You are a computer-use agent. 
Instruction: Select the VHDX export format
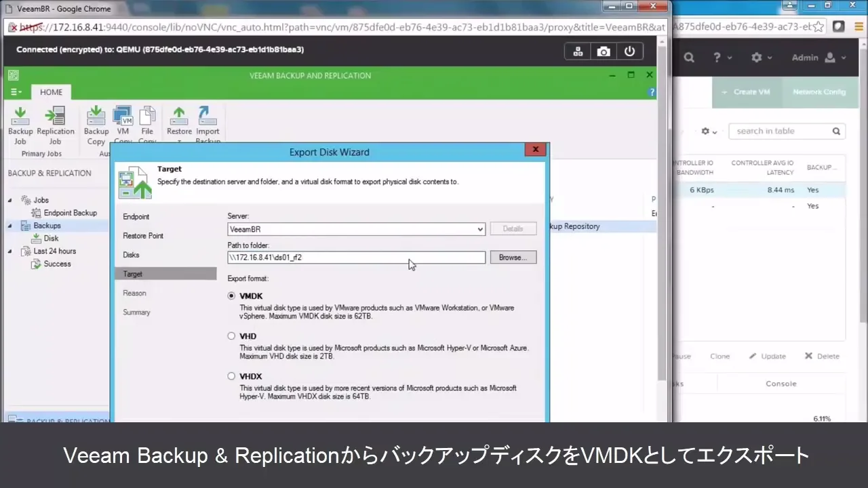pos(232,376)
